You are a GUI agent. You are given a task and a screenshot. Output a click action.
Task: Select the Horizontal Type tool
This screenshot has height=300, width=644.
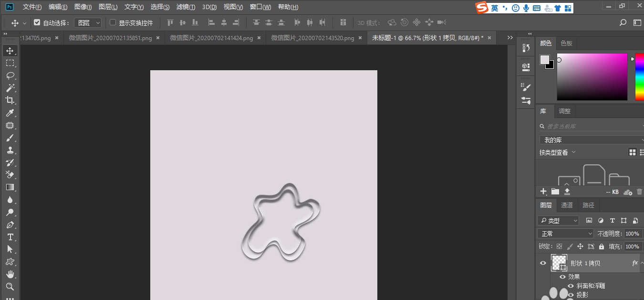click(x=10, y=237)
